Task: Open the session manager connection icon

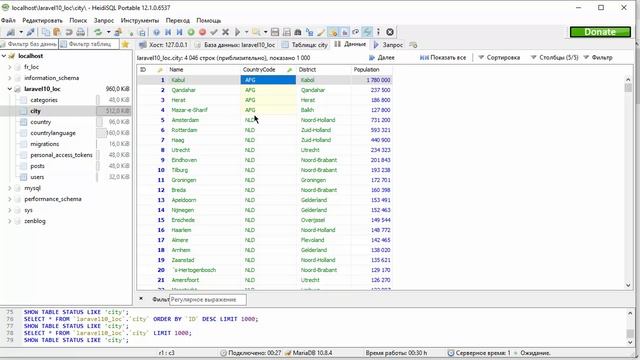Action: [11, 32]
